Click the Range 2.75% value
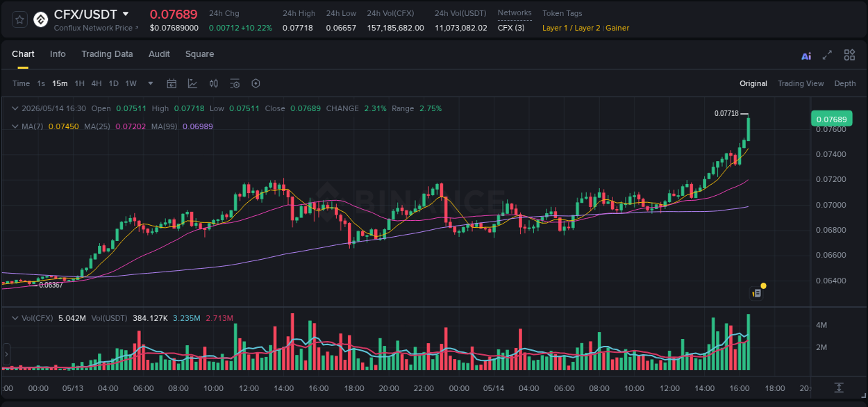This screenshot has height=407, width=868. (x=431, y=108)
